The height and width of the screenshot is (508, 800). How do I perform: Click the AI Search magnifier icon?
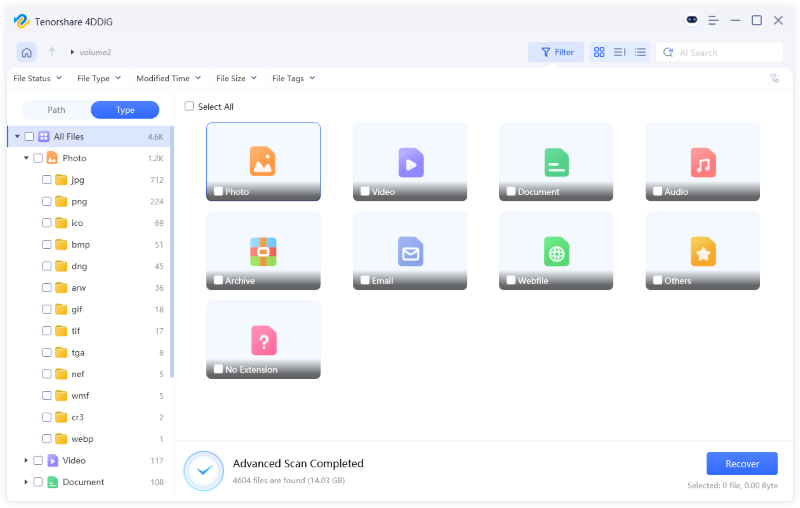pyautogui.click(x=667, y=52)
